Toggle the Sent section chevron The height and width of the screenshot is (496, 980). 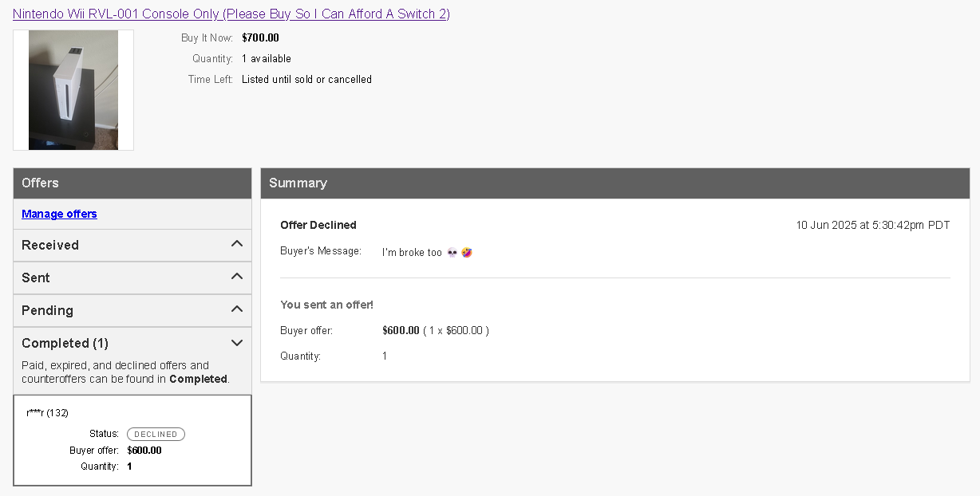point(236,277)
